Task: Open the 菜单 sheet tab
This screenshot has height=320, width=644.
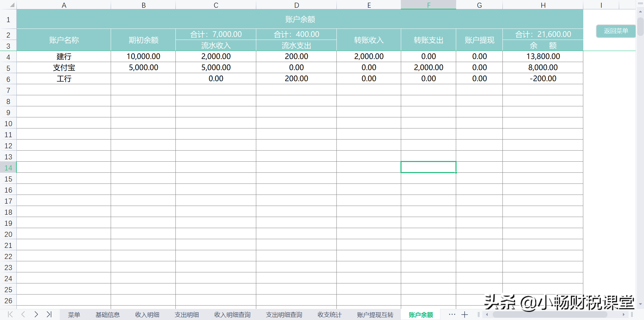Action: [x=74, y=315]
